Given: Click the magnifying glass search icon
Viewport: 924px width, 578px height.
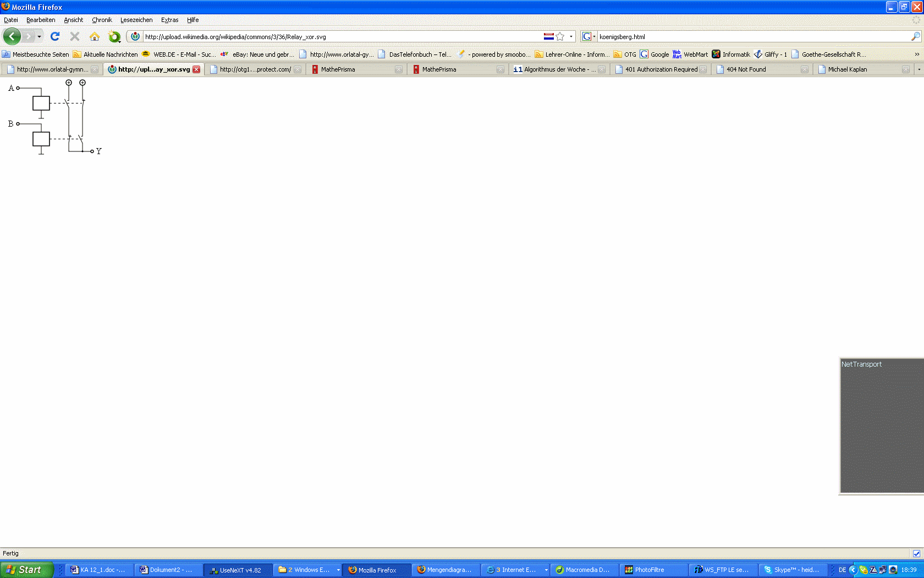Looking at the screenshot, I should click(915, 36).
